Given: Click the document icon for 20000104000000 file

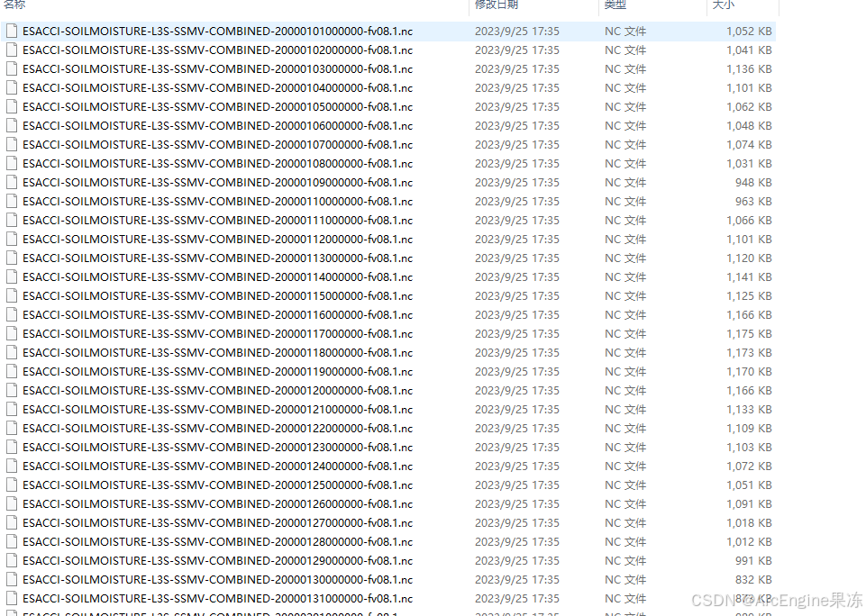Looking at the screenshot, I should tap(12, 87).
